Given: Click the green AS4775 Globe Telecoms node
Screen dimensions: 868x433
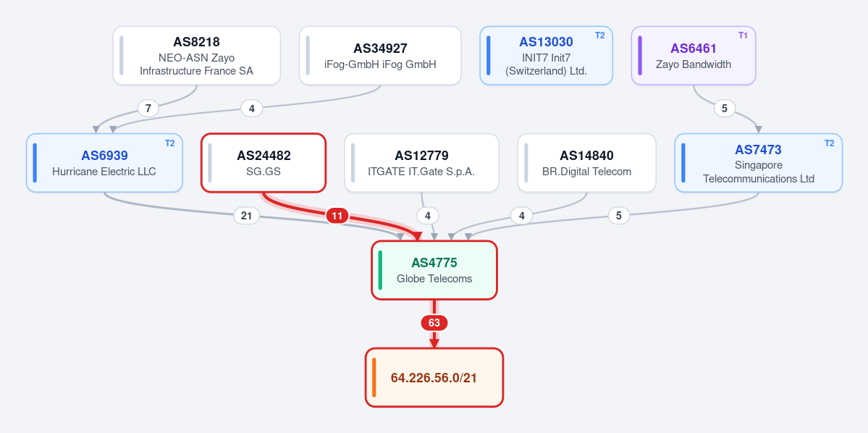Looking at the screenshot, I should pyautogui.click(x=434, y=270).
